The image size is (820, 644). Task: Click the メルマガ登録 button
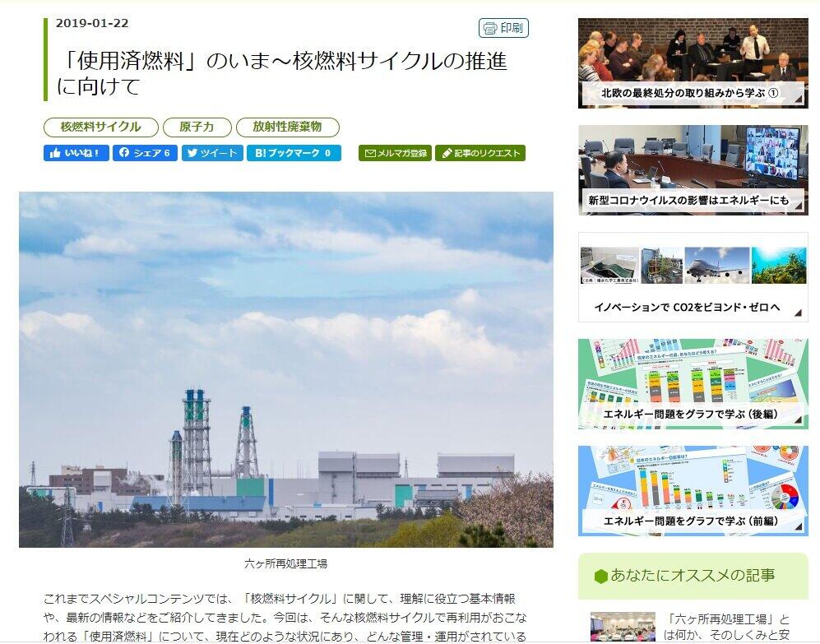tap(396, 153)
